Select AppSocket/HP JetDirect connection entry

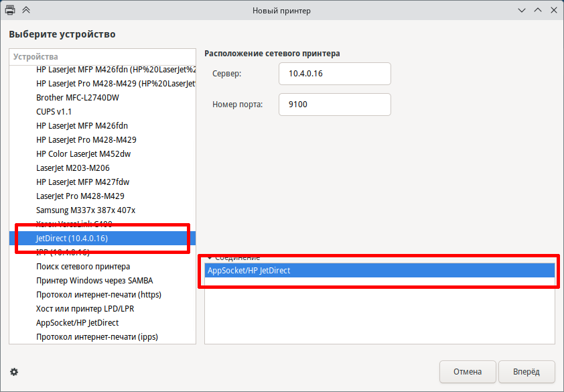click(379, 270)
